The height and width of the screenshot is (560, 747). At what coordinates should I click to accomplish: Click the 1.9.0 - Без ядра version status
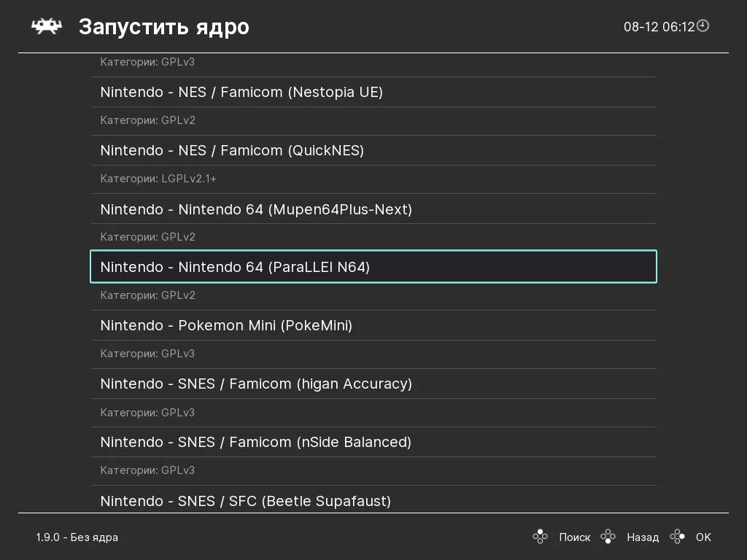(77, 537)
